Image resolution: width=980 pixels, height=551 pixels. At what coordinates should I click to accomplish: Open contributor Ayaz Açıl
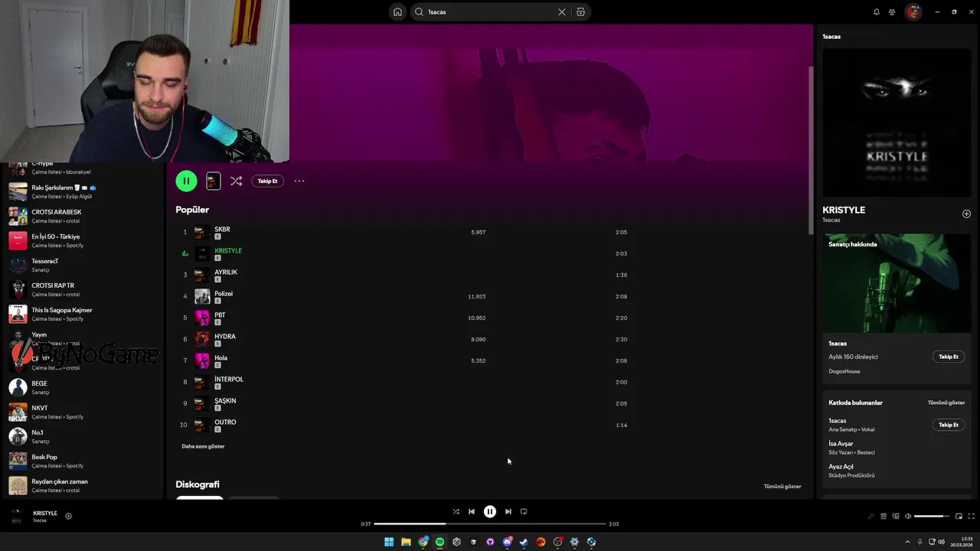841,467
